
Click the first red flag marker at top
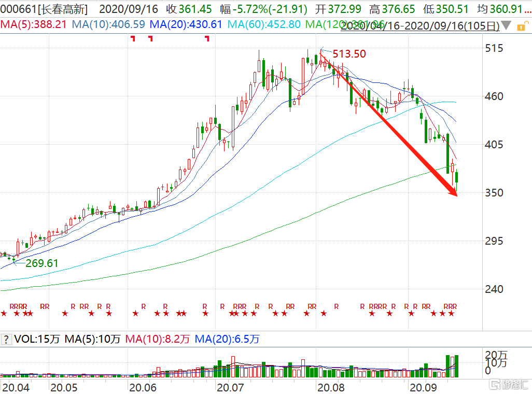point(133,38)
